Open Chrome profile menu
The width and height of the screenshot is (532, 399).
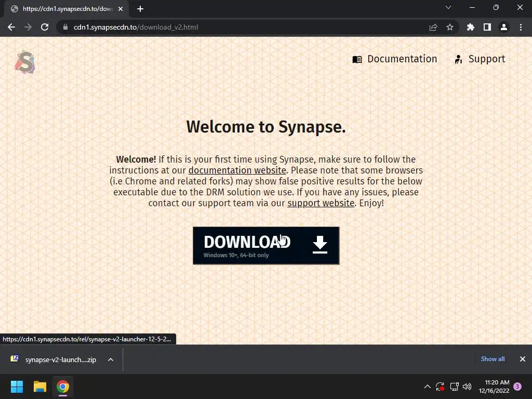(x=504, y=27)
